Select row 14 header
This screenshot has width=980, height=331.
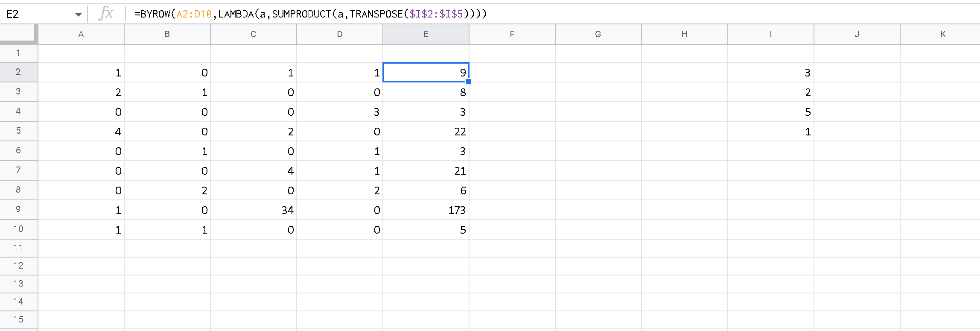[x=19, y=302]
